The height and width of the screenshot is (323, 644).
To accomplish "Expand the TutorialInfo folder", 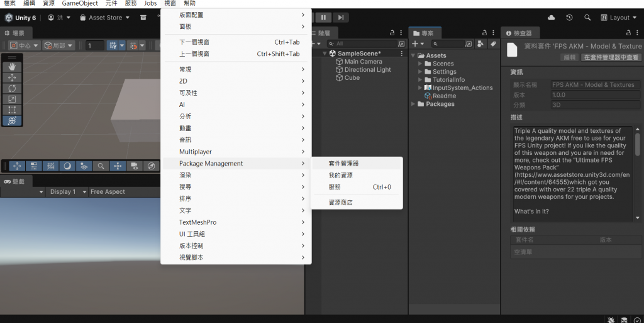I will coord(420,80).
